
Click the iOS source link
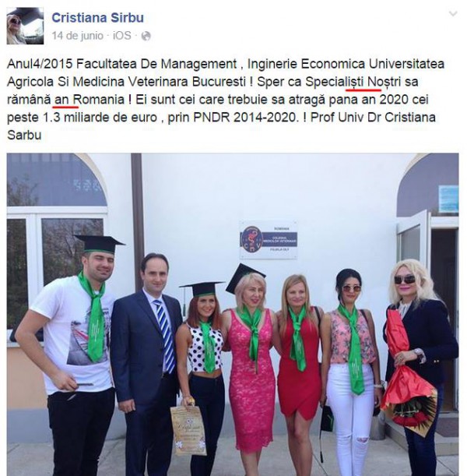pyautogui.click(x=122, y=36)
